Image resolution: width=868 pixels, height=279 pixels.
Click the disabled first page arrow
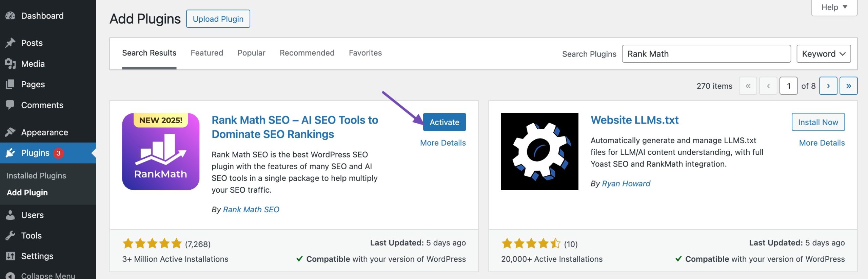click(x=748, y=86)
